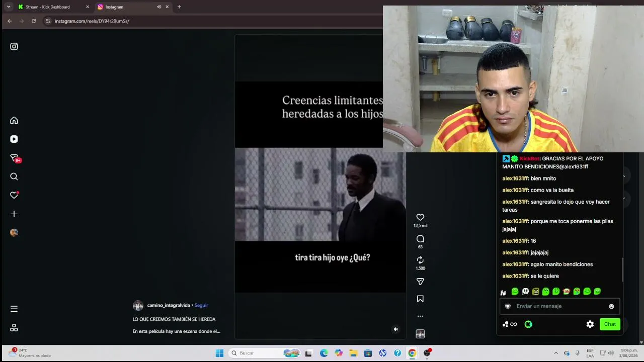Click the green Kick K badge icon
Image resolution: width=644 pixels, height=362 pixels.
tap(528, 324)
